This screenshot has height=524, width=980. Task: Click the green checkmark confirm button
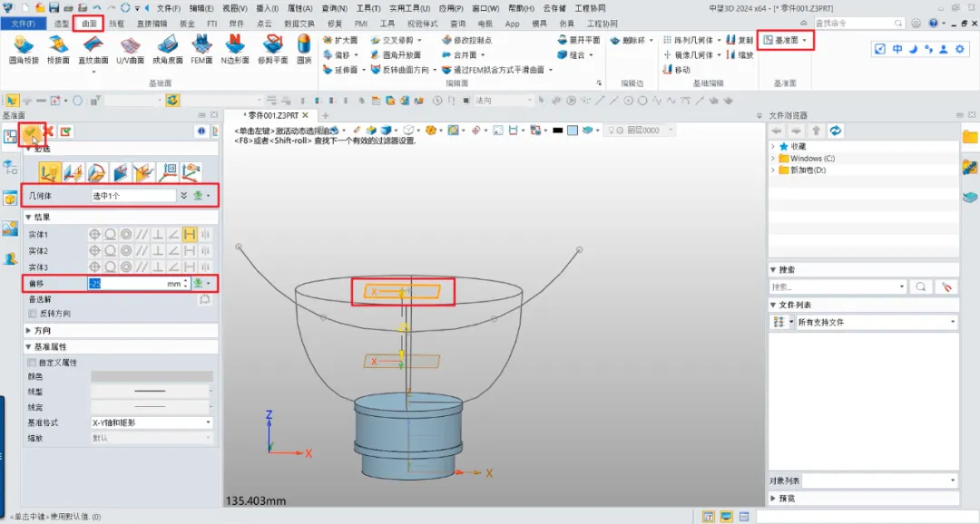[x=32, y=132]
